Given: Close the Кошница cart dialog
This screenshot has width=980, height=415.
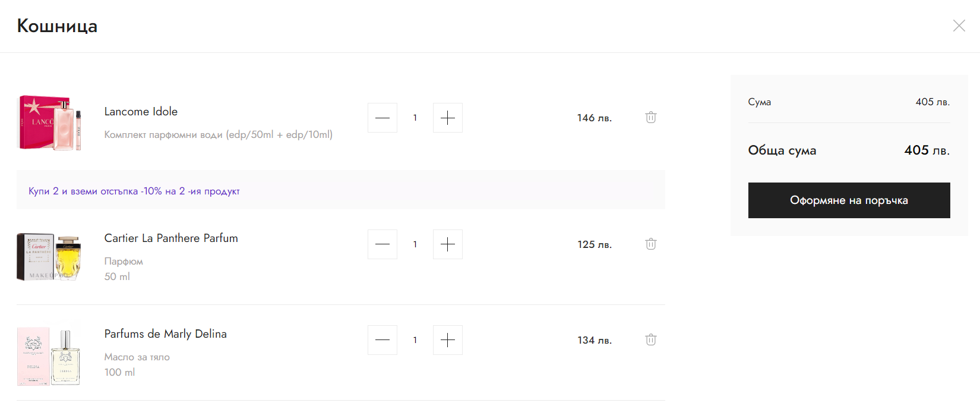Looking at the screenshot, I should click(x=959, y=26).
